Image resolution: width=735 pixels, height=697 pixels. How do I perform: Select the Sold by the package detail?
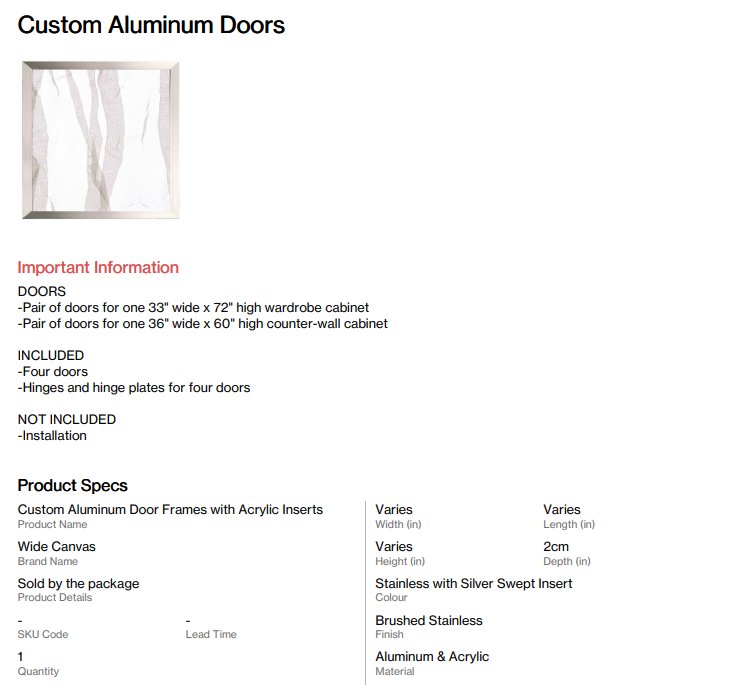tap(78, 584)
